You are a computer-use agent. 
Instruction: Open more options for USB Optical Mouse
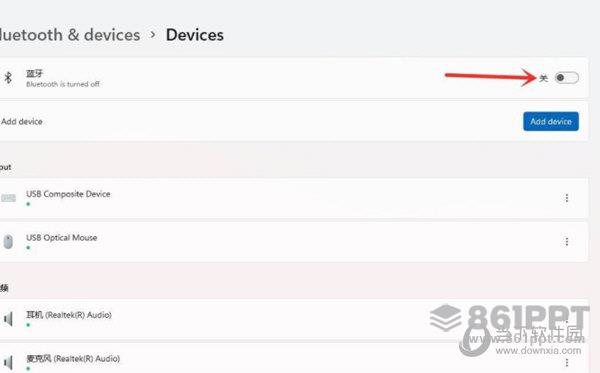[x=567, y=242]
